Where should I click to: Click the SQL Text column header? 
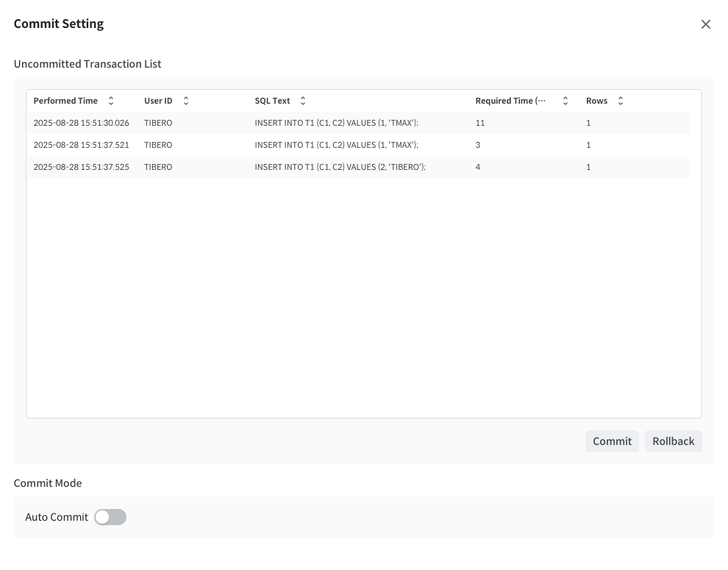coord(272,101)
